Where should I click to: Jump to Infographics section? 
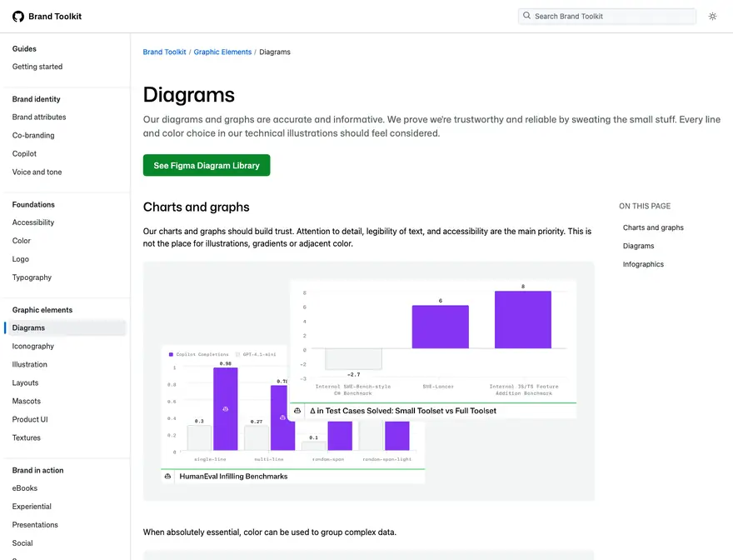click(643, 264)
